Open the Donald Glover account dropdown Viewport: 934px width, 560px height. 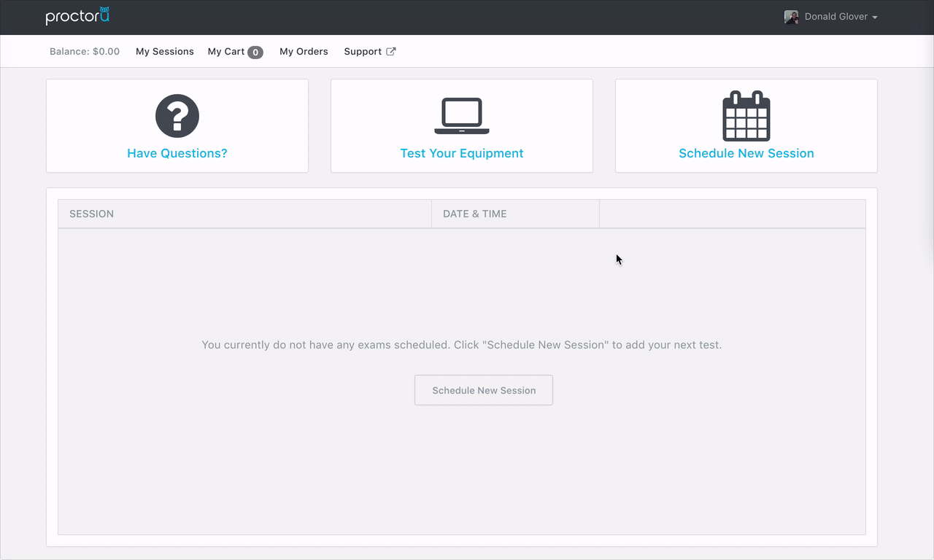tap(831, 17)
